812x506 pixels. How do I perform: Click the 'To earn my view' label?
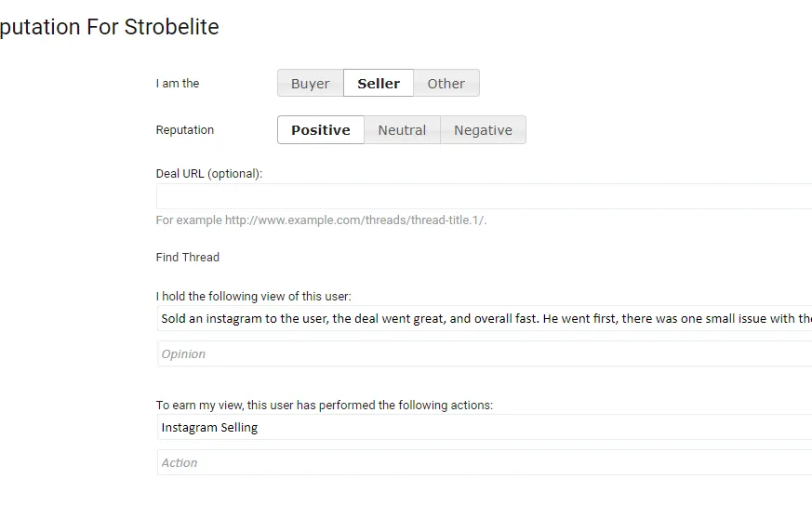(325, 406)
